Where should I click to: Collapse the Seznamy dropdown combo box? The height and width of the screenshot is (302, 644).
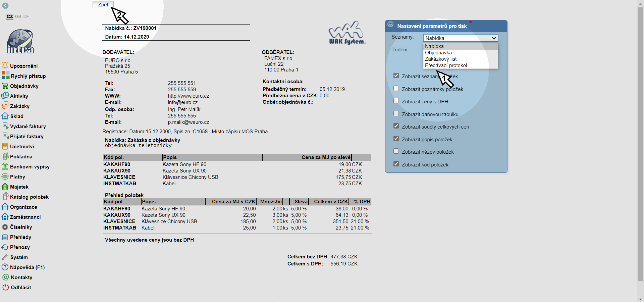tap(461, 38)
